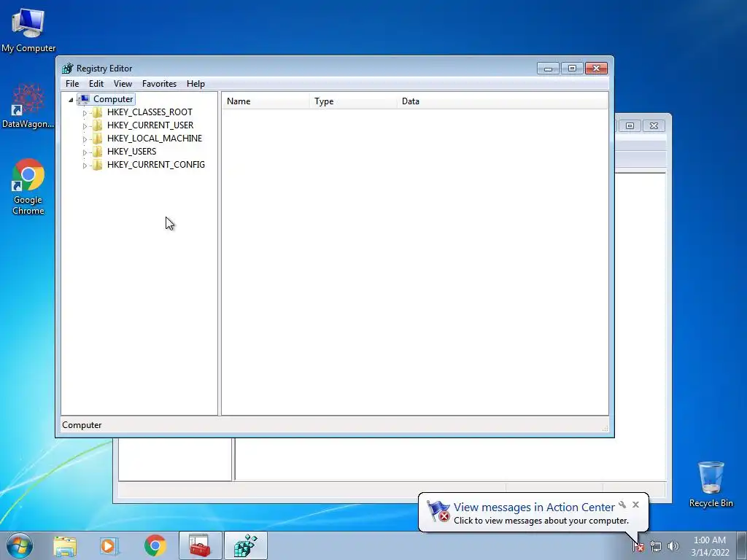Open the View menu
This screenshot has height=560, width=747.
pos(123,84)
